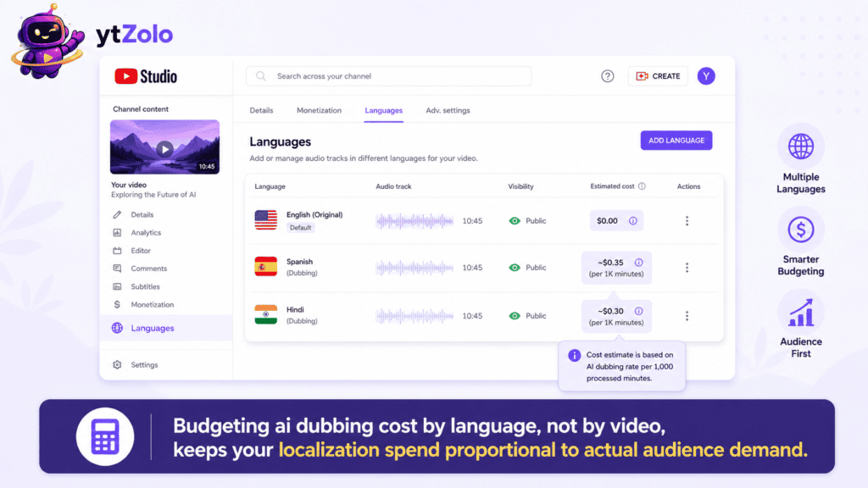Screen dimensions: 868x488
Task: Click the info icon beside Estimated cost header
Action: pos(642,186)
